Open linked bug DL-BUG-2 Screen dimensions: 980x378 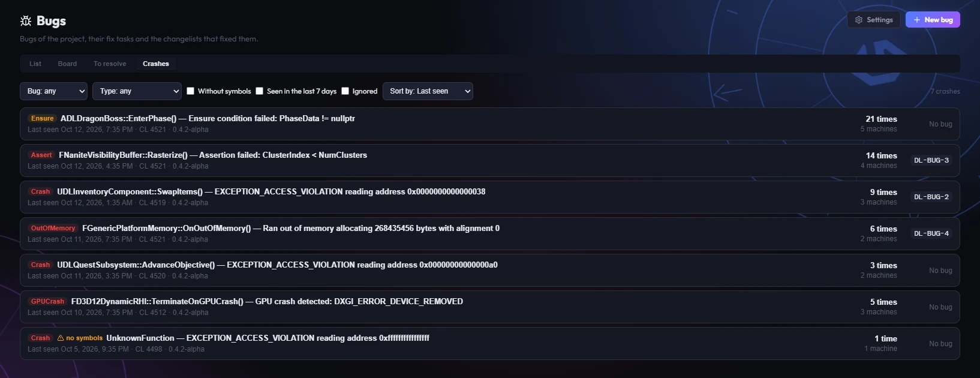point(931,197)
